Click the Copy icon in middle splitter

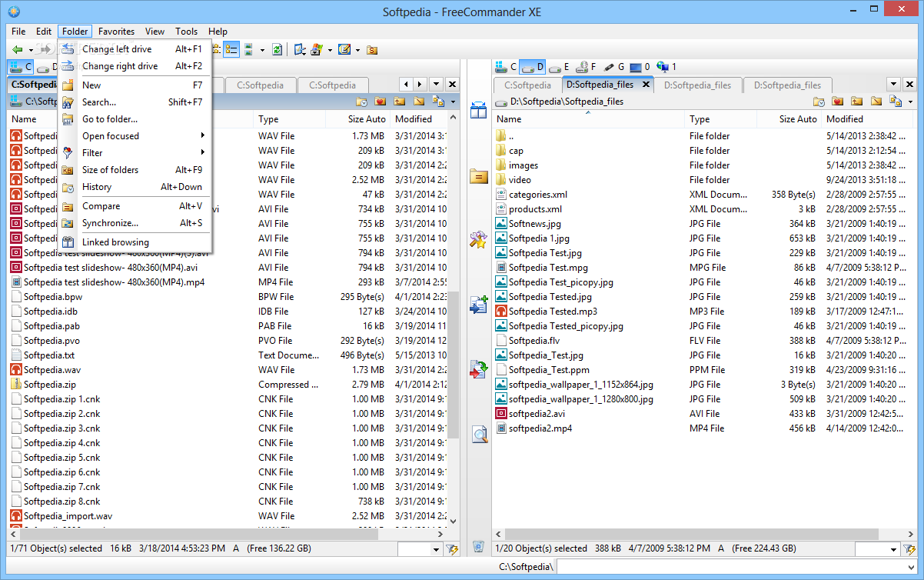(479, 304)
